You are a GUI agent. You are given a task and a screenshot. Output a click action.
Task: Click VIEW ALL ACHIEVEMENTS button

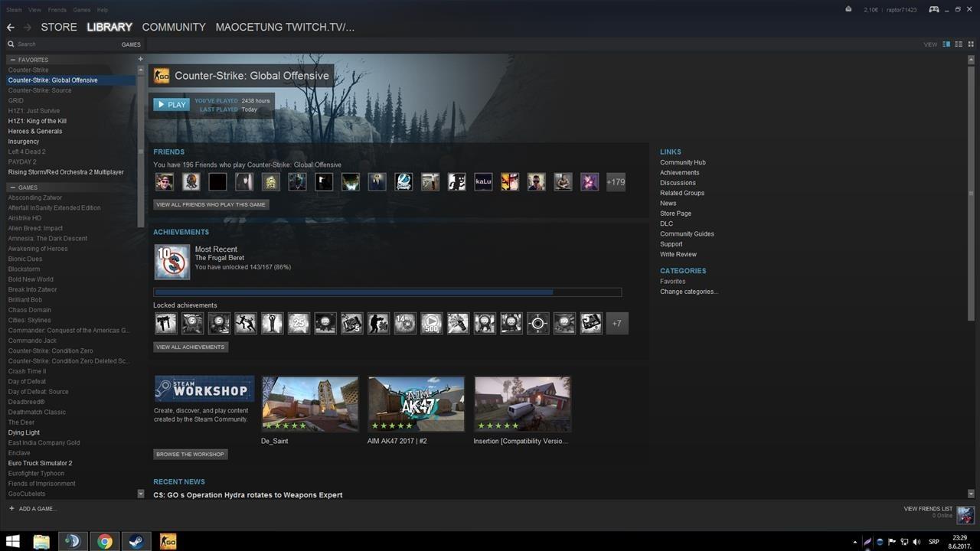tap(191, 347)
